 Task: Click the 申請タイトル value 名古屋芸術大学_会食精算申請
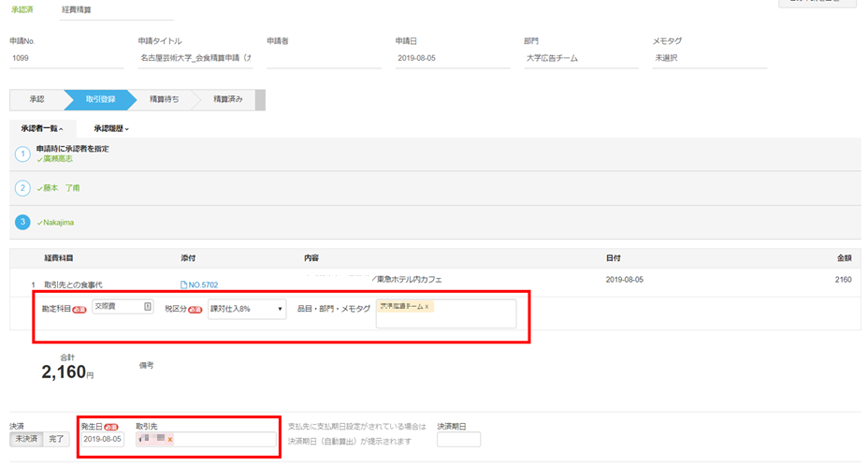[x=195, y=58]
